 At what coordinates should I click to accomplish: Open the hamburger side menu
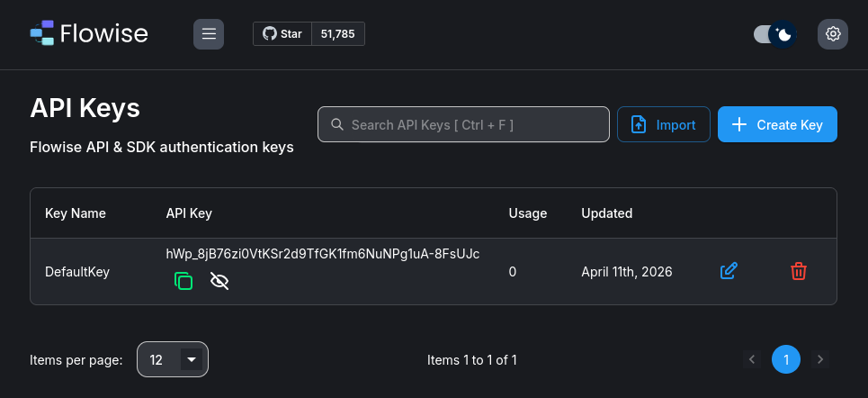click(x=209, y=34)
